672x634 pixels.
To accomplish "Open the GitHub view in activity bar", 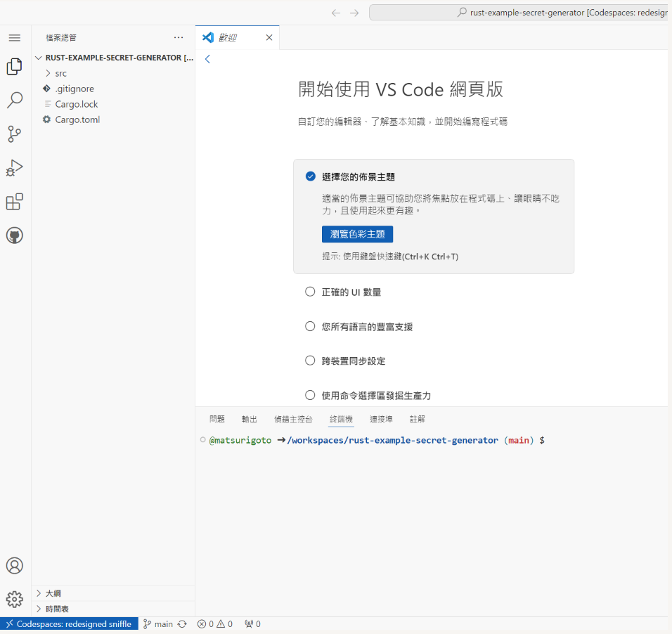I will click(x=15, y=235).
